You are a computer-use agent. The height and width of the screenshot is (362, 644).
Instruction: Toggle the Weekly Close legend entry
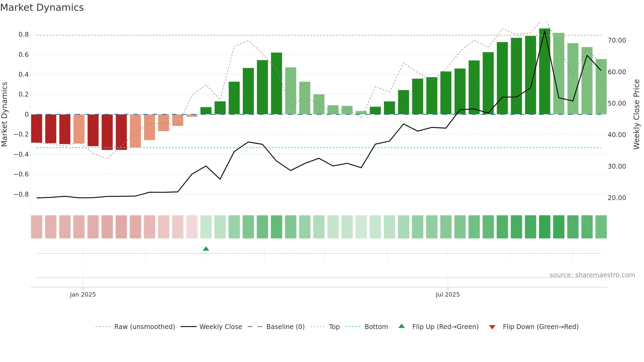coord(211,327)
